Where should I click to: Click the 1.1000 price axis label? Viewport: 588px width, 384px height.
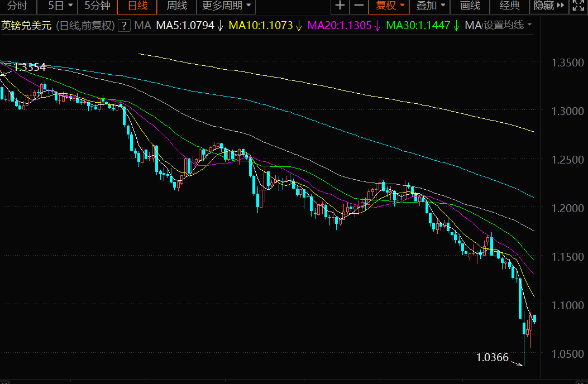click(x=567, y=306)
